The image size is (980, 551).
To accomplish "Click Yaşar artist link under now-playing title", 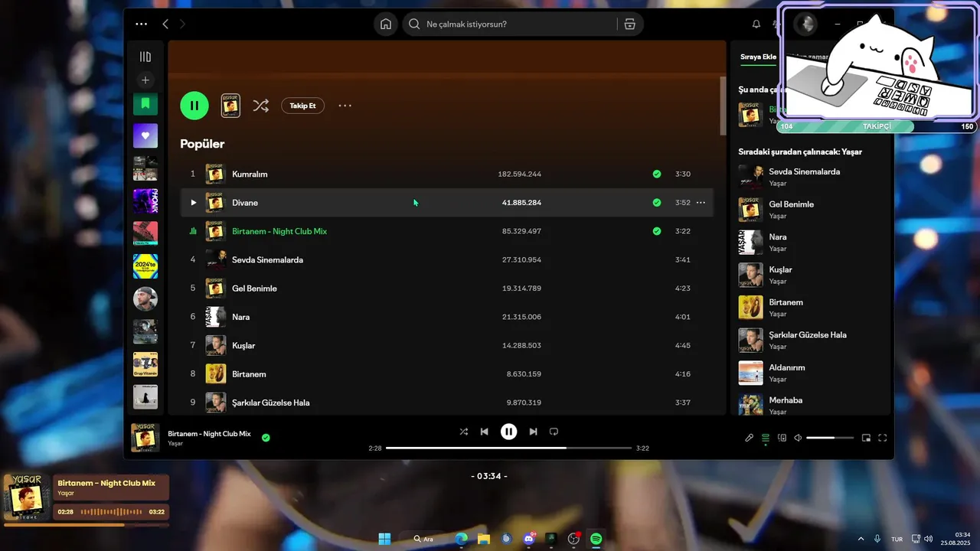I will [x=175, y=444].
